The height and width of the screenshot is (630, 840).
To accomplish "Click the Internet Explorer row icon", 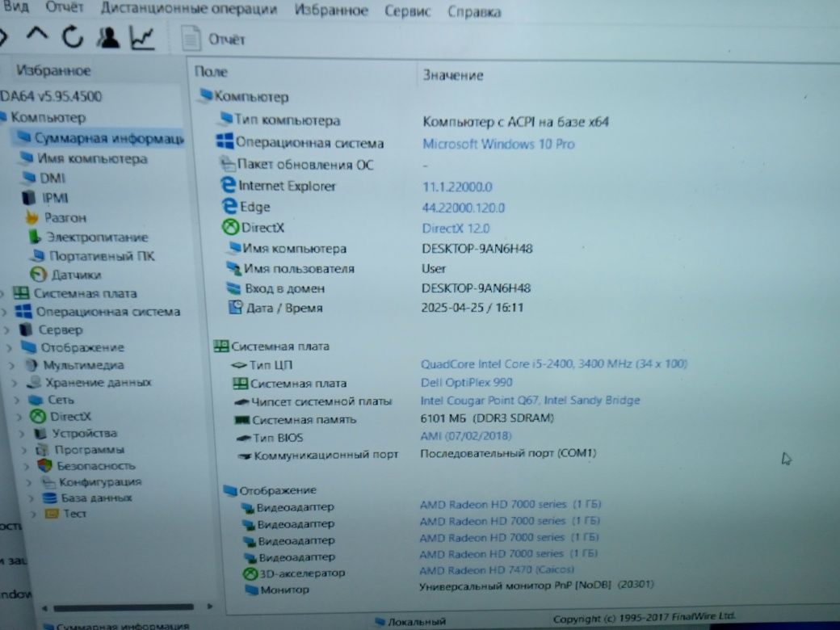I will (229, 185).
